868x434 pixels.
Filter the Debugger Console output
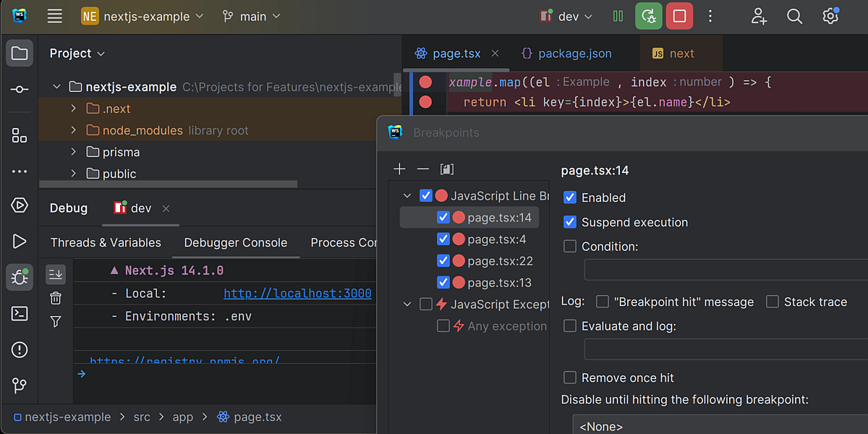click(x=55, y=321)
